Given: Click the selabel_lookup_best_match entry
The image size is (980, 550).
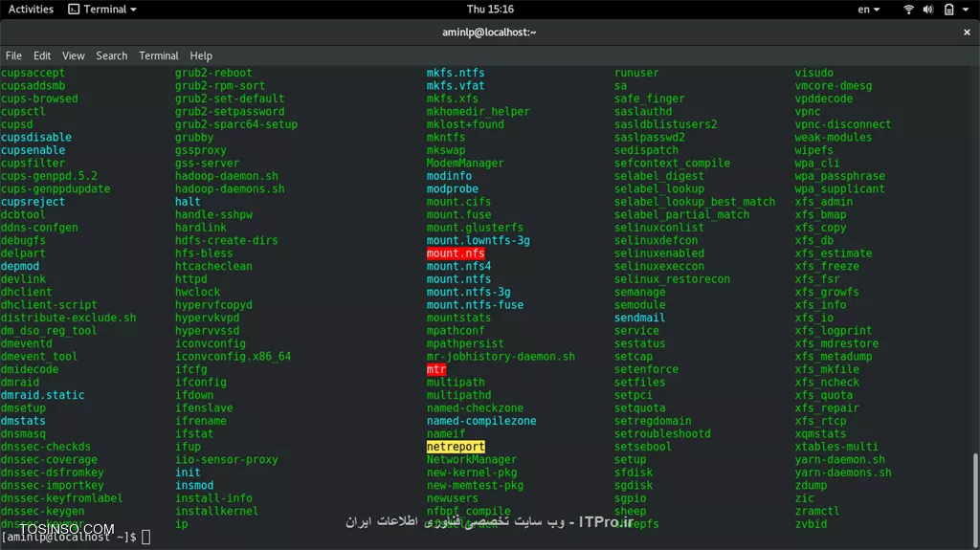Looking at the screenshot, I should pos(695,202).
